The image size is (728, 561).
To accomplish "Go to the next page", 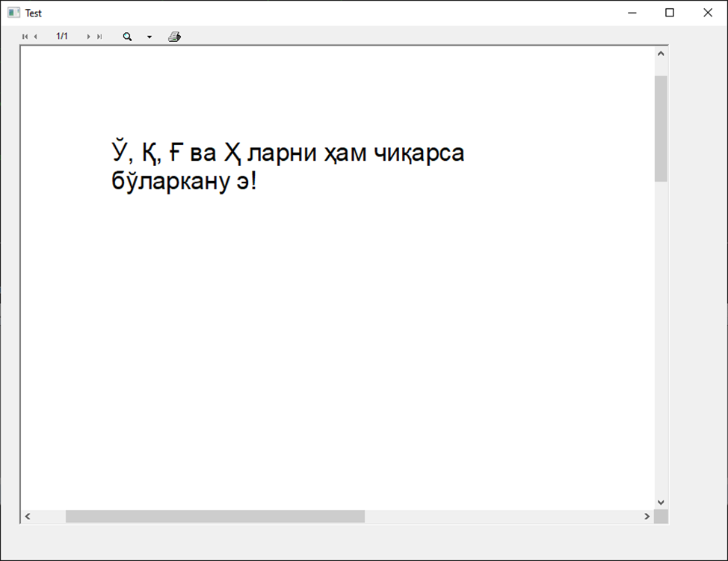I will [x=88, y=37].
